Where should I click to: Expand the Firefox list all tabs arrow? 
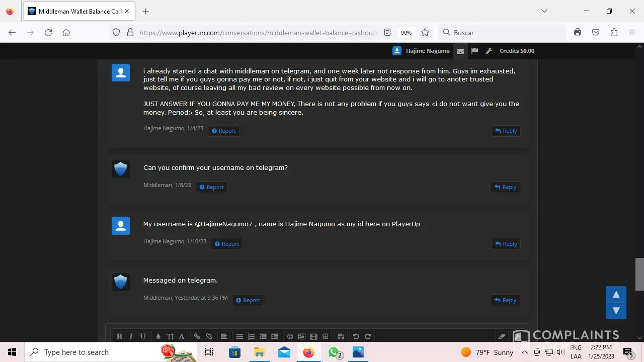tap(544, 11)
